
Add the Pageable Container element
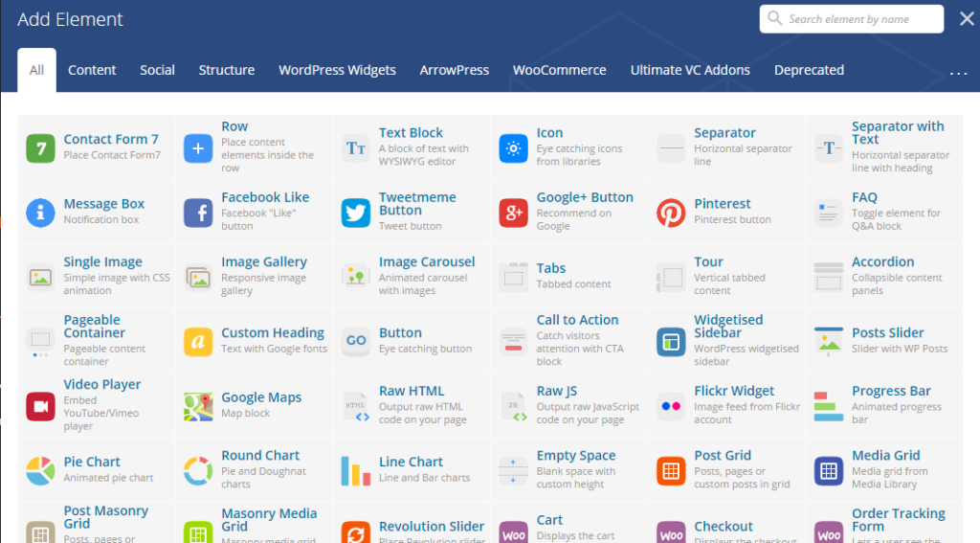point(97,340)
